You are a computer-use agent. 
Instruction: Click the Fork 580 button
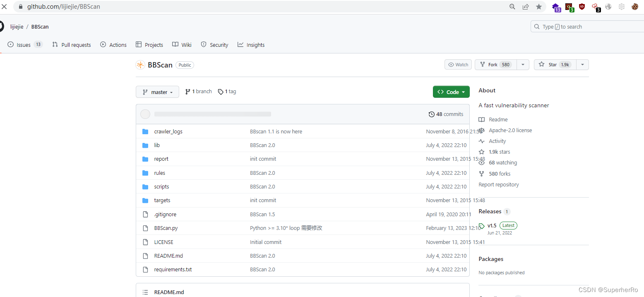coord(496,65)
